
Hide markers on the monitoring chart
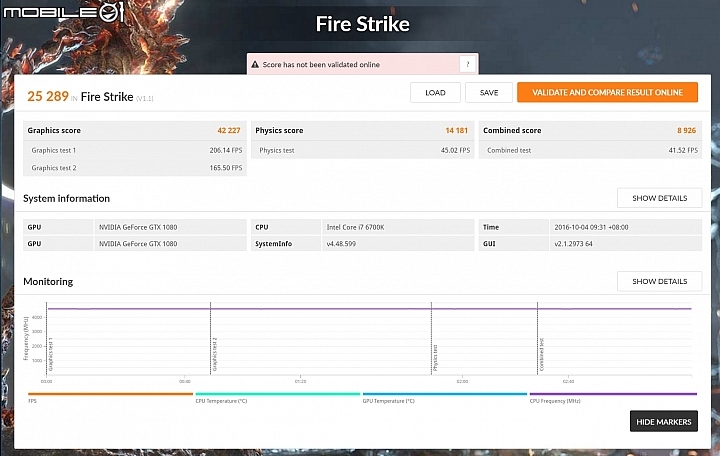[664, 421]
